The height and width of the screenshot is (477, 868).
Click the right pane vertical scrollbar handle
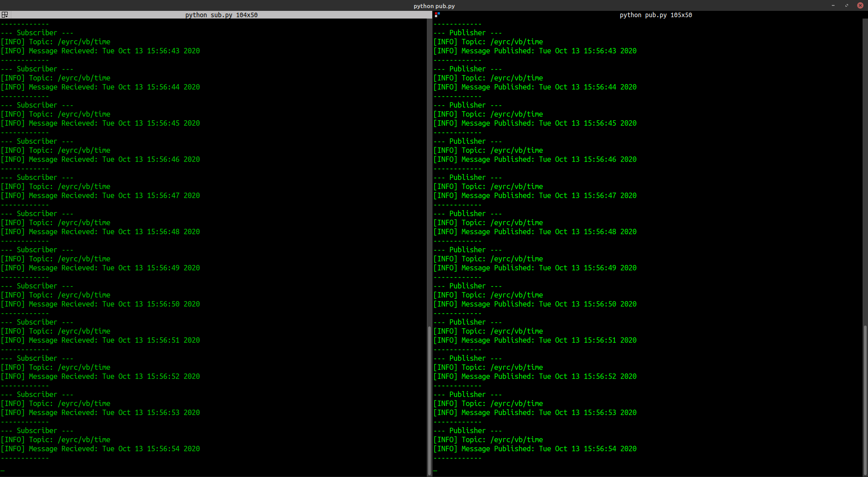coord(865,401)
